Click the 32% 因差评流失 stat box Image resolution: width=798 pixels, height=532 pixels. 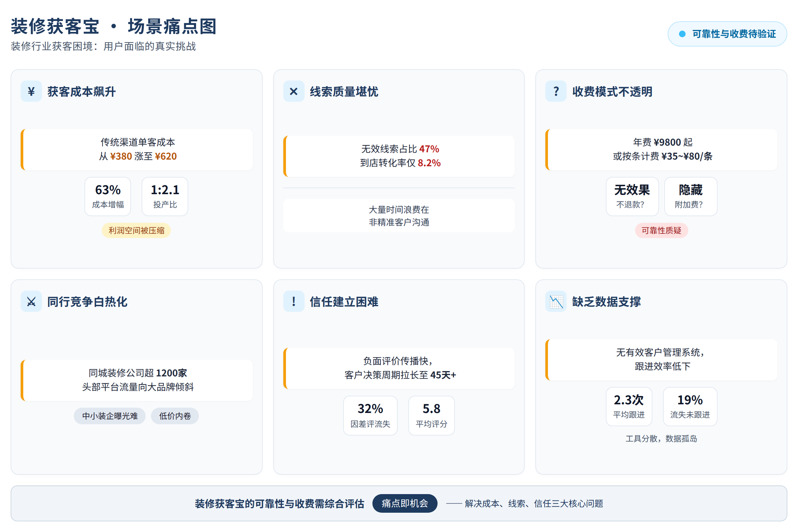pos(370,416)
